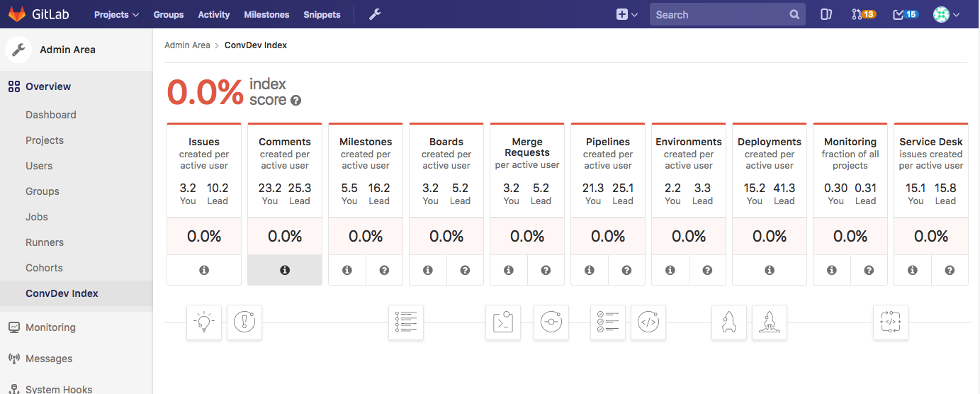Screen dimensions: 980x394
Task: Open the user avatar dropdown menu
Action: tap(946, 14)
